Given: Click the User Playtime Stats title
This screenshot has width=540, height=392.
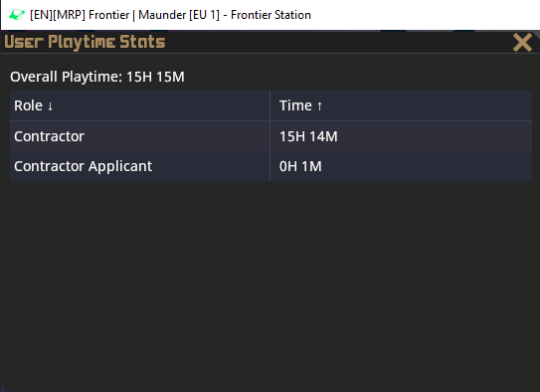Looking at the screenshot, I should tap(85, 42).
